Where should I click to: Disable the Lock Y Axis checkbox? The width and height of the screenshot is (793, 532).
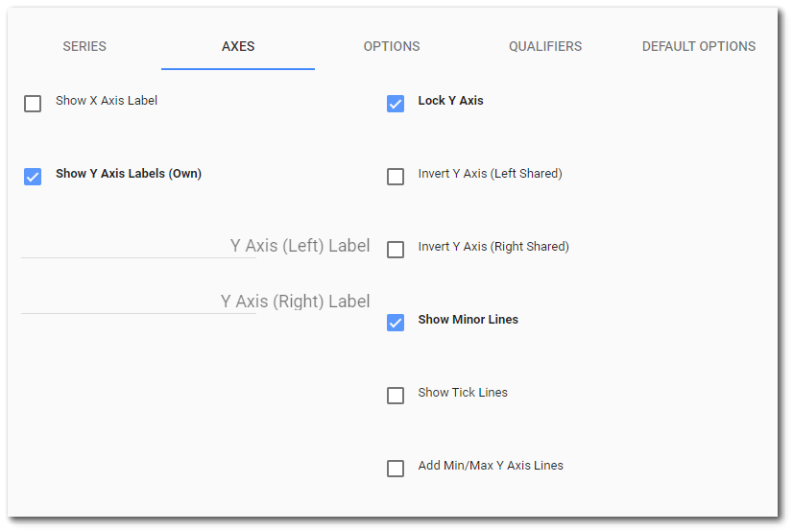396,104
